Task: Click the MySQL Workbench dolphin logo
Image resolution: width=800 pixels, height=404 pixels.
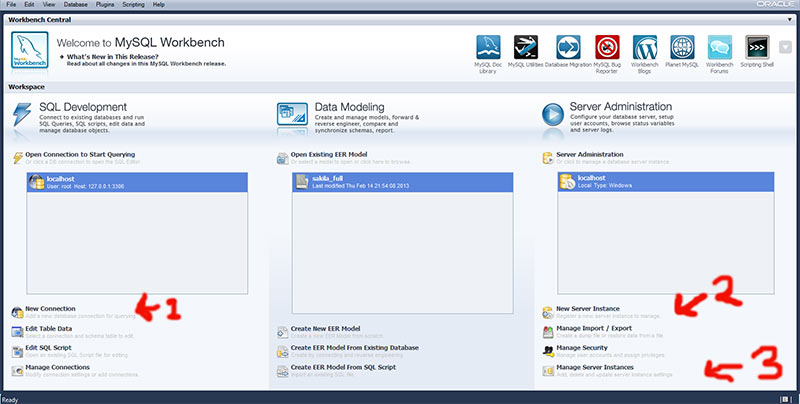Action: (x=30, y=50)
